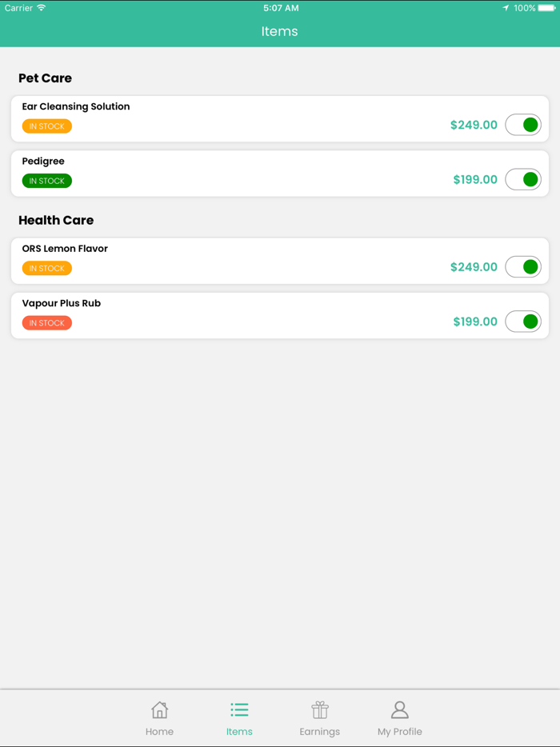Open My Profile person icon
560x747 pixels.
coord(399,709)
